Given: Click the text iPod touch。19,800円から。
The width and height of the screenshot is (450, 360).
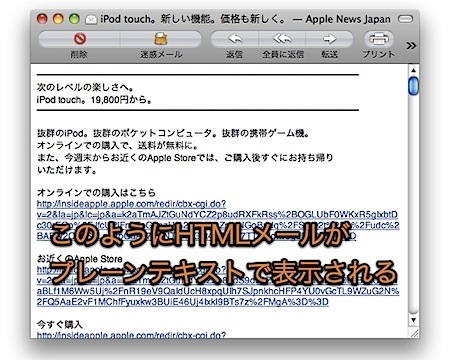Looking at the screenshot, I should tap(95, 99).
